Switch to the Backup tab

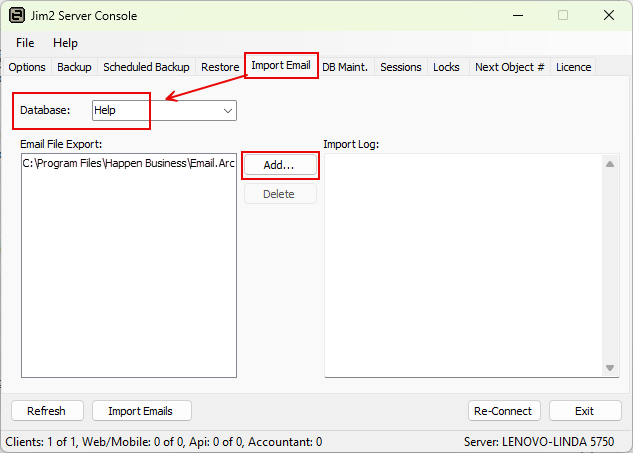tap(74, 67)
